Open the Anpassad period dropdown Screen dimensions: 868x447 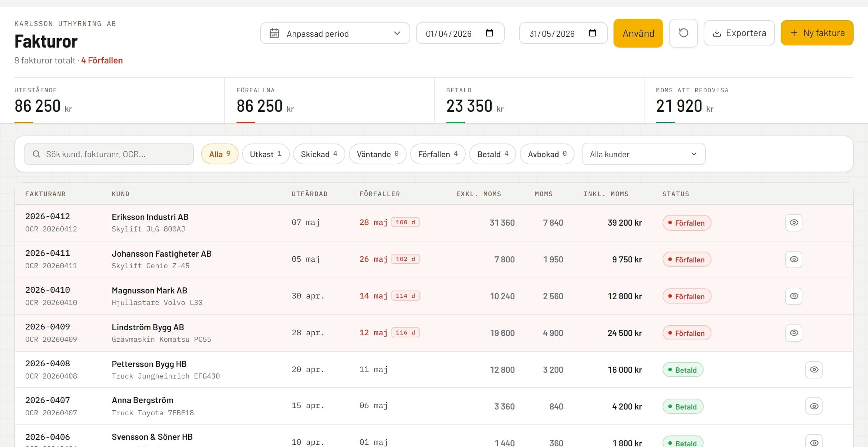pyautogui.click(x=335, y=34)
